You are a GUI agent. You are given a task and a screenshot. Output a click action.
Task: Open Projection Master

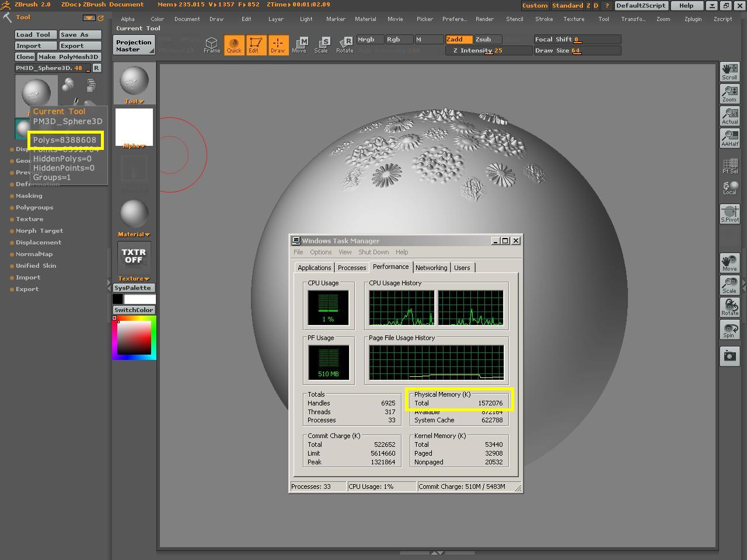pyautogui.click(x=134, y=45)
